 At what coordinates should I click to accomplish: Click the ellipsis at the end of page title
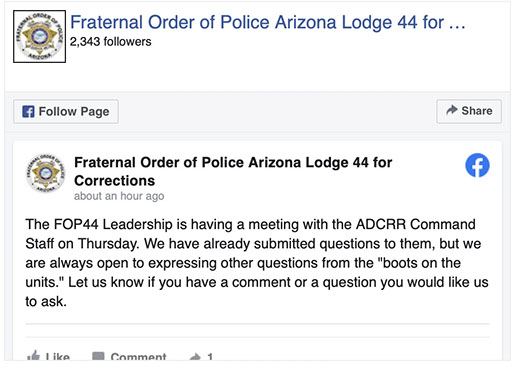tap(457, 25)
